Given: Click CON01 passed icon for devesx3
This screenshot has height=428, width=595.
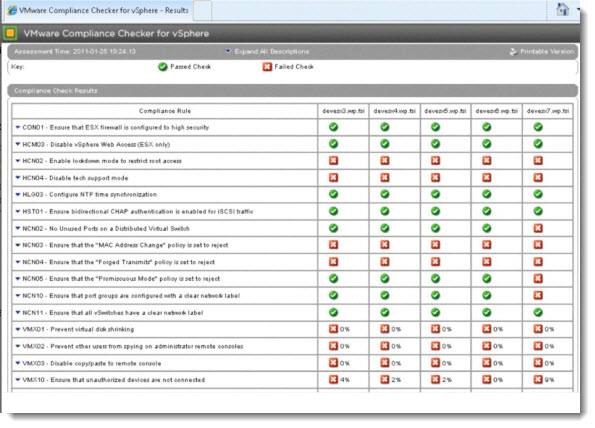Looking at the screenshot, I should pyautogui.click(x=334, y=127).
